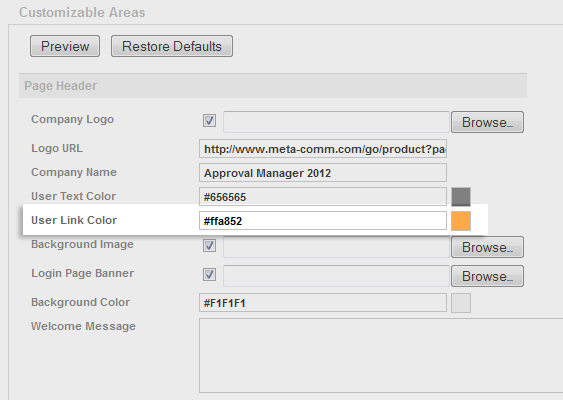Click the Background Image file path field
Viewport: 563px width, 400px height.
[336, 247]
